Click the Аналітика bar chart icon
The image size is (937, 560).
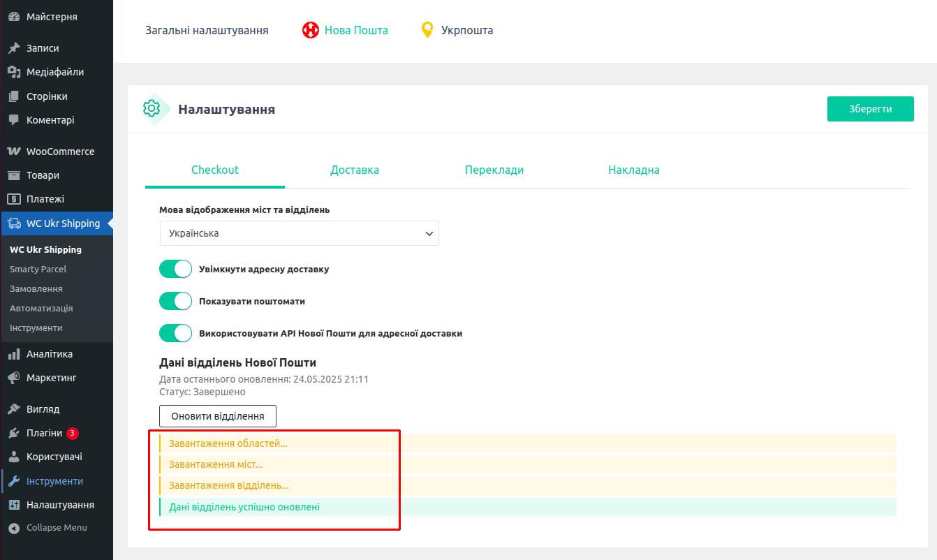click(x=14, y=354)
